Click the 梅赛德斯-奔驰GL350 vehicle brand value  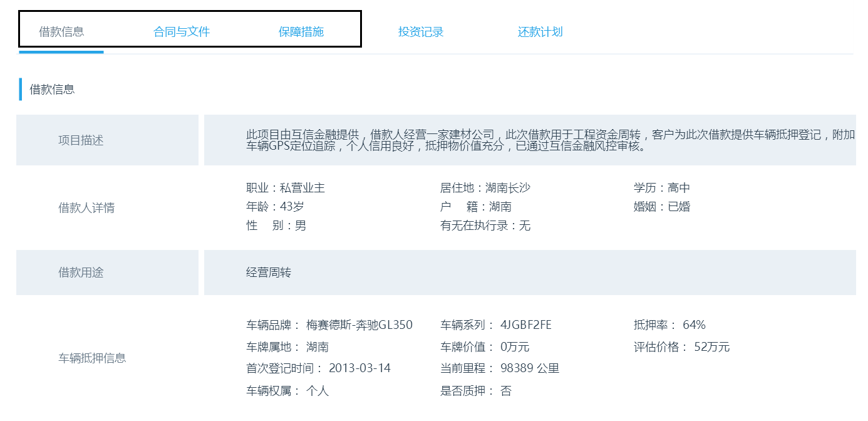point(359,325)
